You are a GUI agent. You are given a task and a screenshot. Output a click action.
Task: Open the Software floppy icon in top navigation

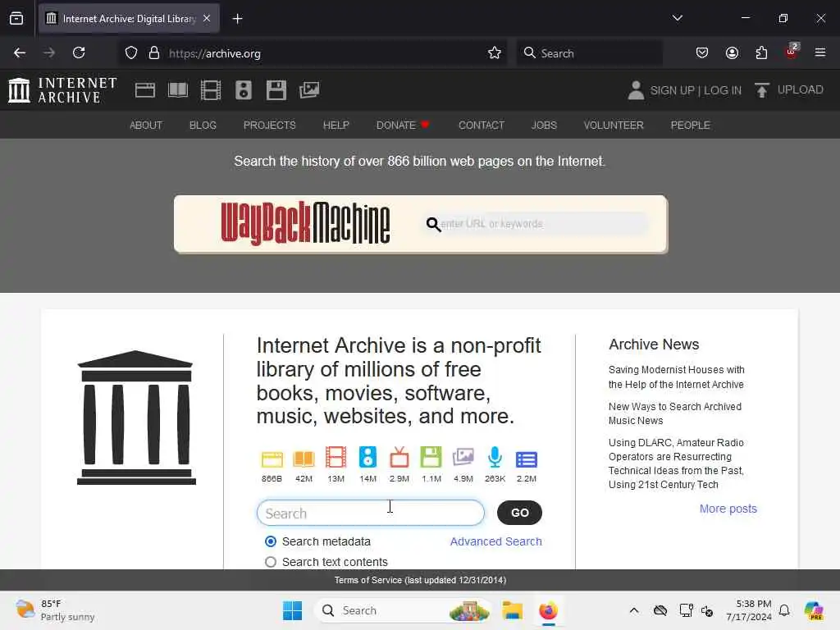276,90
